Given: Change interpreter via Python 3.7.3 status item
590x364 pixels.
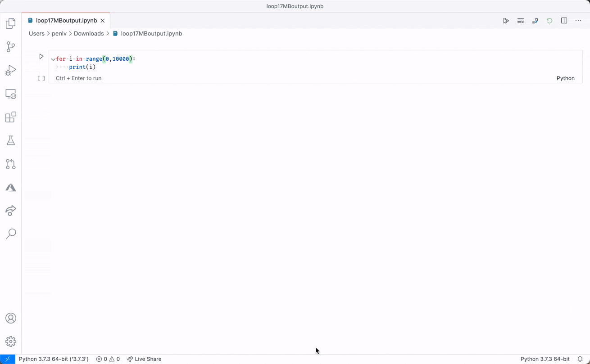Looking at the screenshot, I should pos(53,359).
